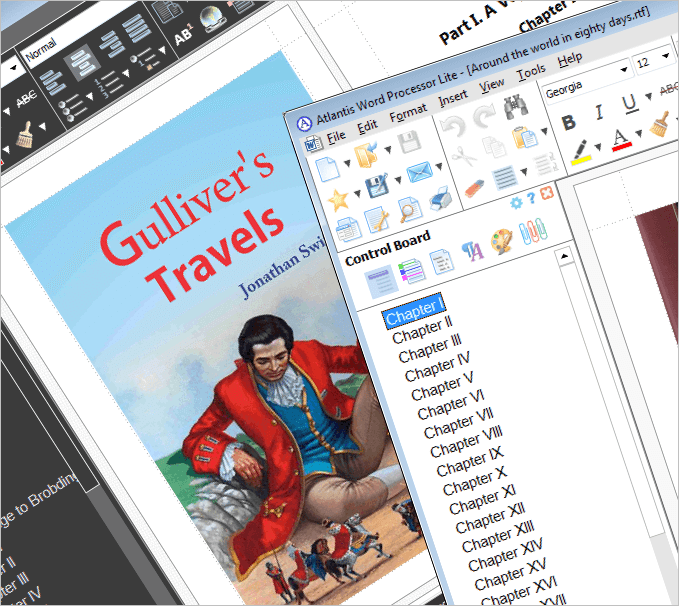Toggle highlighted center alignment in dark window
Screen dimensions: 679x606
pos(82,64)
